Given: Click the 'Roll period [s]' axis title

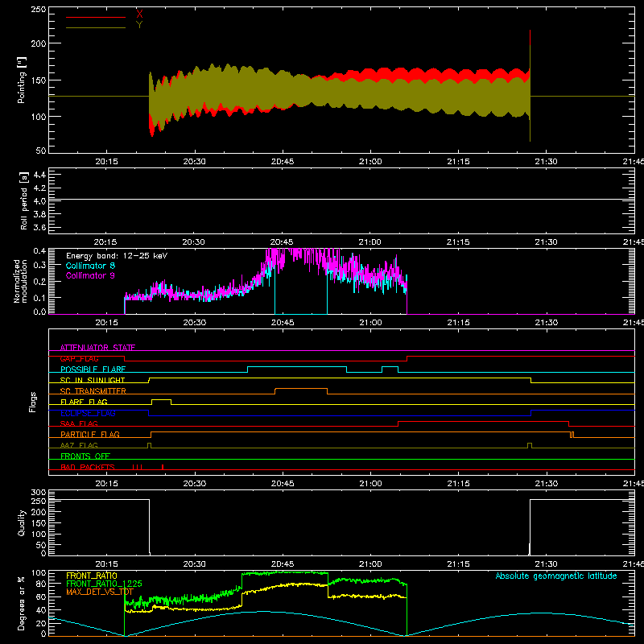Looking at the screenshot, I should click(24, 200).
